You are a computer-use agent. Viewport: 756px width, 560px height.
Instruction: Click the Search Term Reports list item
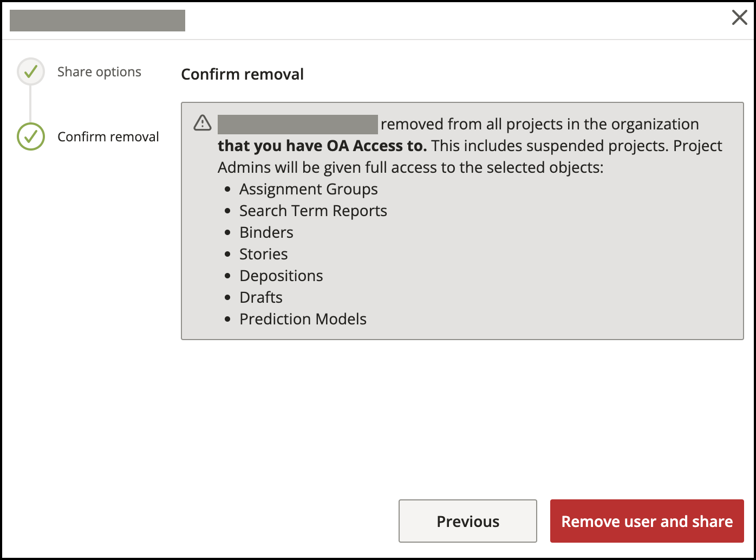[x=313, y=211]
